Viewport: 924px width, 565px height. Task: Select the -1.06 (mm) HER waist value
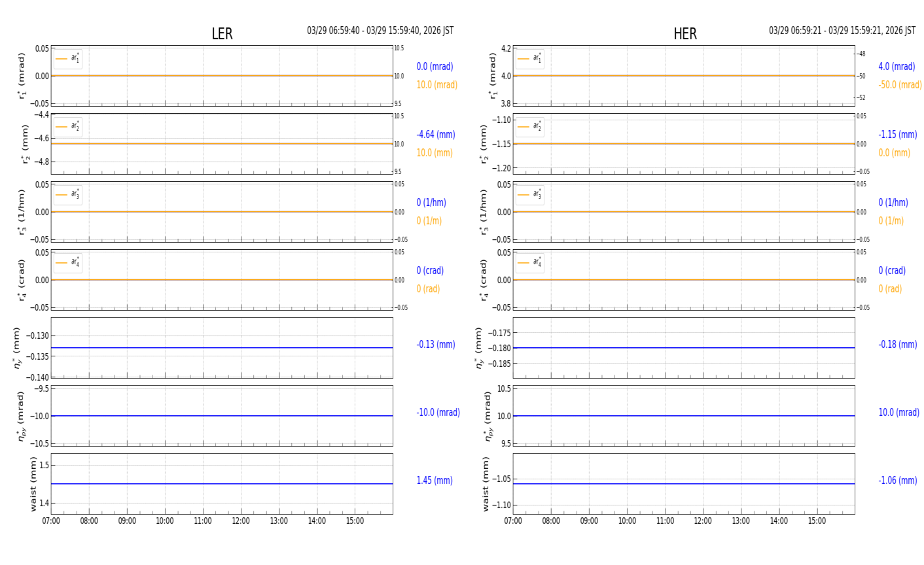pyautogui.click(x=897, y=481)
